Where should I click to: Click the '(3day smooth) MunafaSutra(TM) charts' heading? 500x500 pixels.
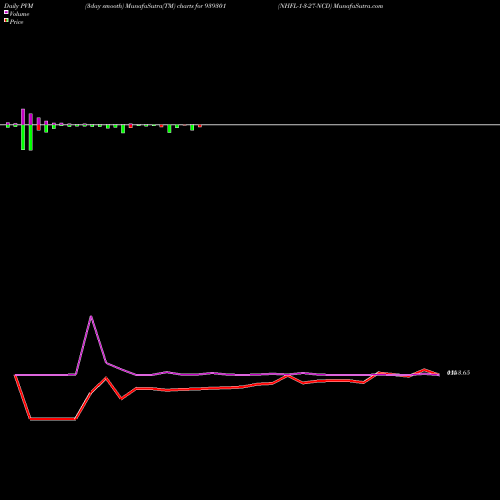coord(156,6)
